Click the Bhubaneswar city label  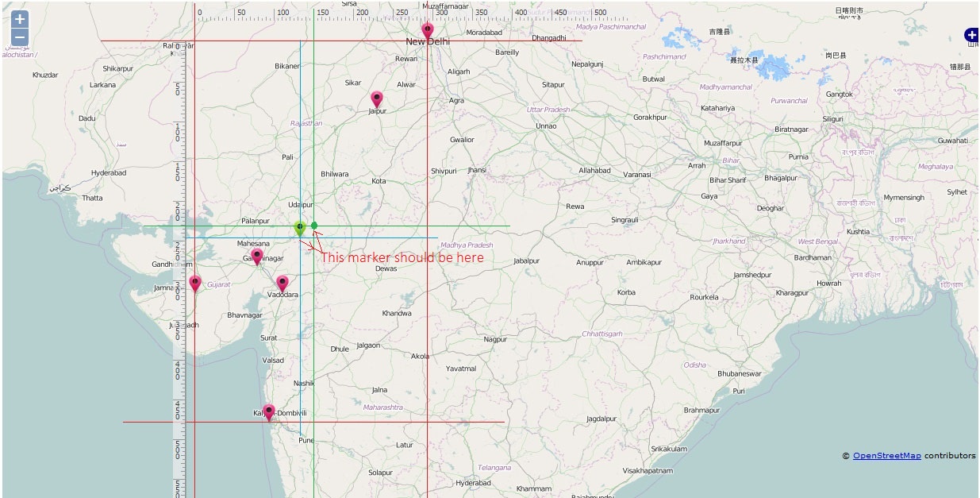point(739,373)
